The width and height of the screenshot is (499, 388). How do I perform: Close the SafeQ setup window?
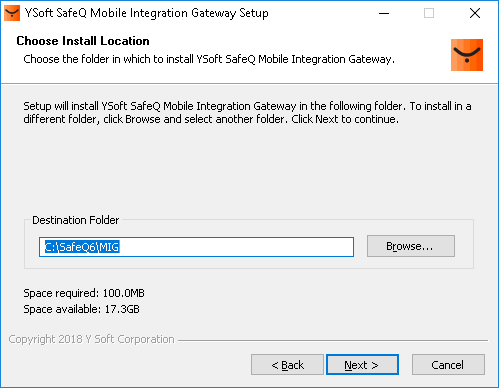tap(475, 13)
